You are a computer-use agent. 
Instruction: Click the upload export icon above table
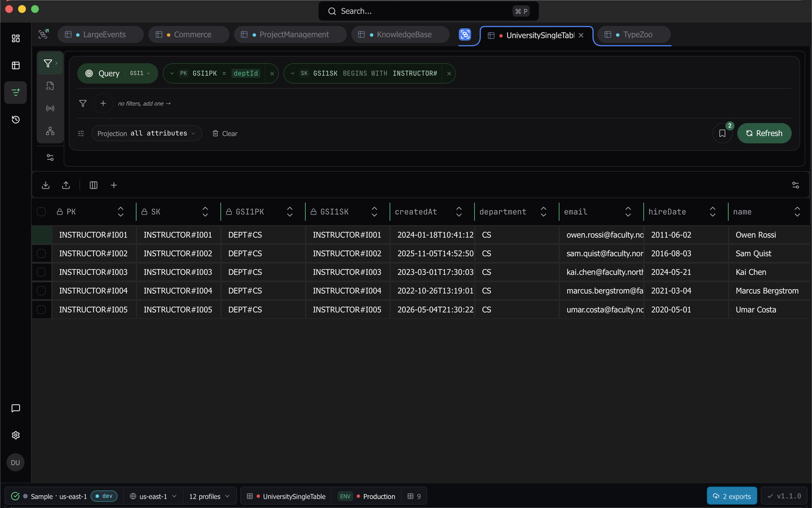[66, 185]
